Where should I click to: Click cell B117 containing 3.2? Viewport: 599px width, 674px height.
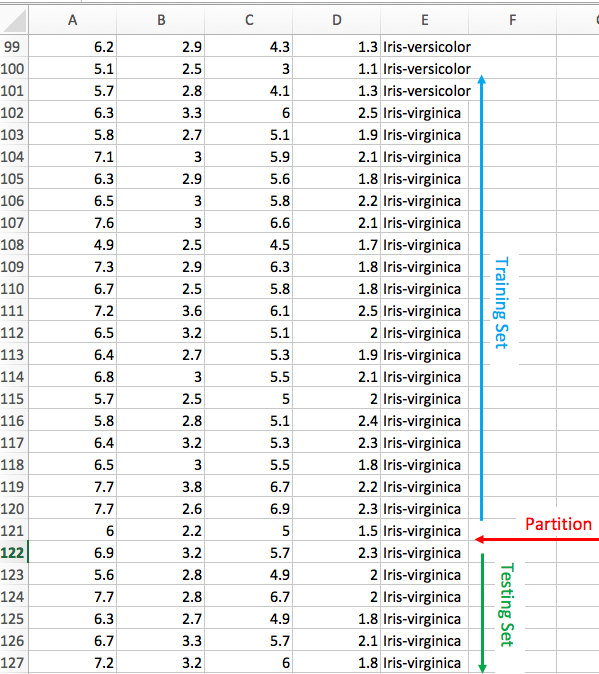tap(161, 443)
